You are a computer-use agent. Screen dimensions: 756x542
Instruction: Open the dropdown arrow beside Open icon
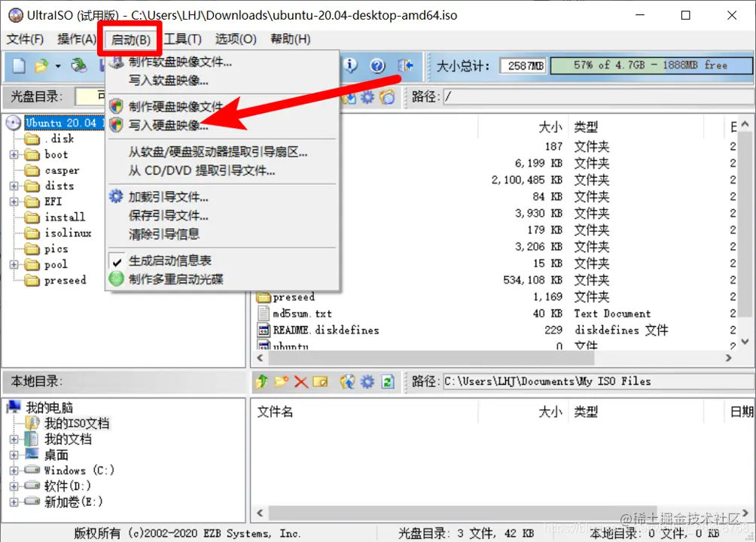(58, 66)
